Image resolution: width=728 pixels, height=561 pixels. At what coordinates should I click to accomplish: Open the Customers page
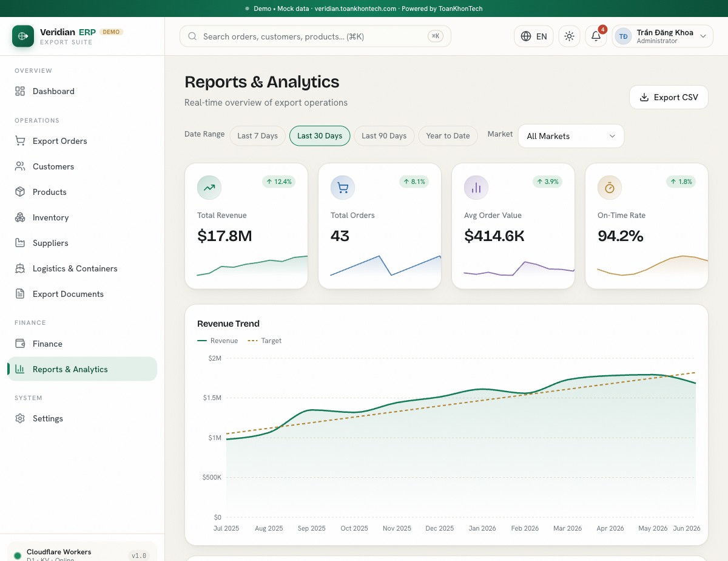(x=82, y=166)
